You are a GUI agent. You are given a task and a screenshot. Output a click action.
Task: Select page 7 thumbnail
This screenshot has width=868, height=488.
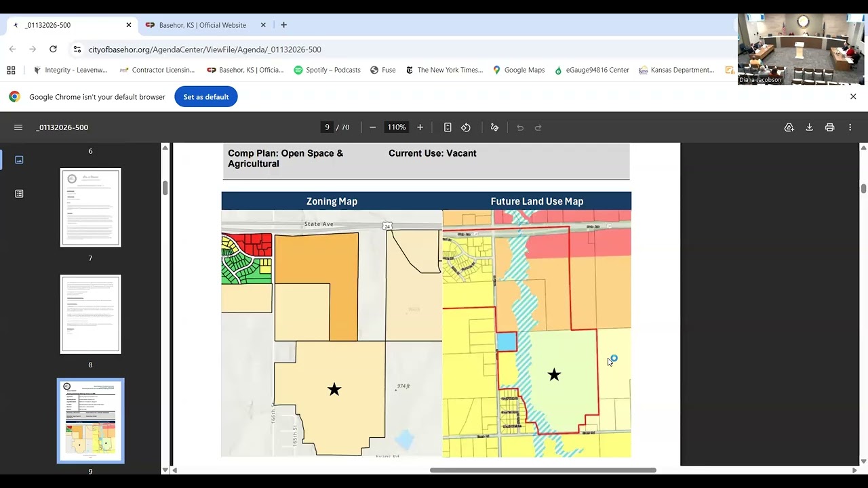[90, 207]
